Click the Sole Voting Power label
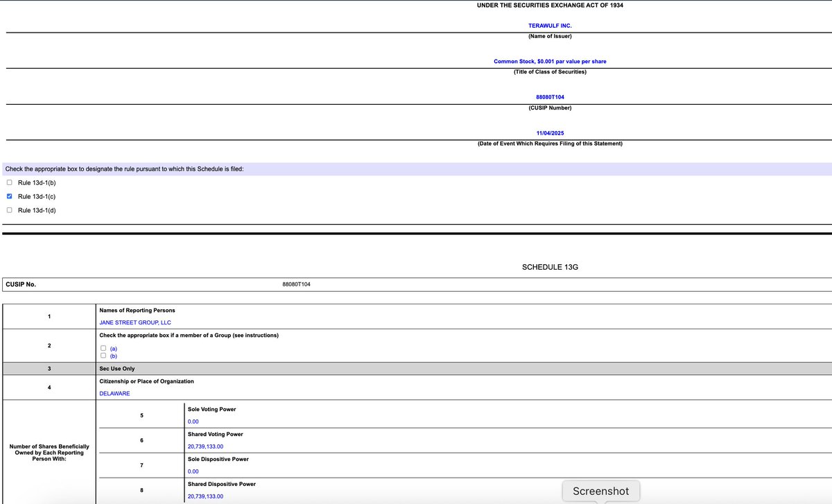This screenshot has height=504, width=832. point(212,409)
